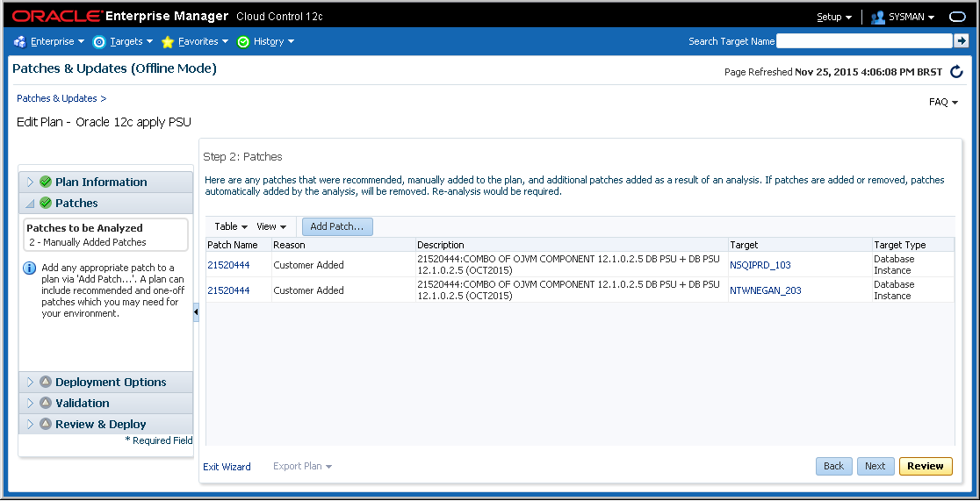Open the History menu

[x=274, y=41]
